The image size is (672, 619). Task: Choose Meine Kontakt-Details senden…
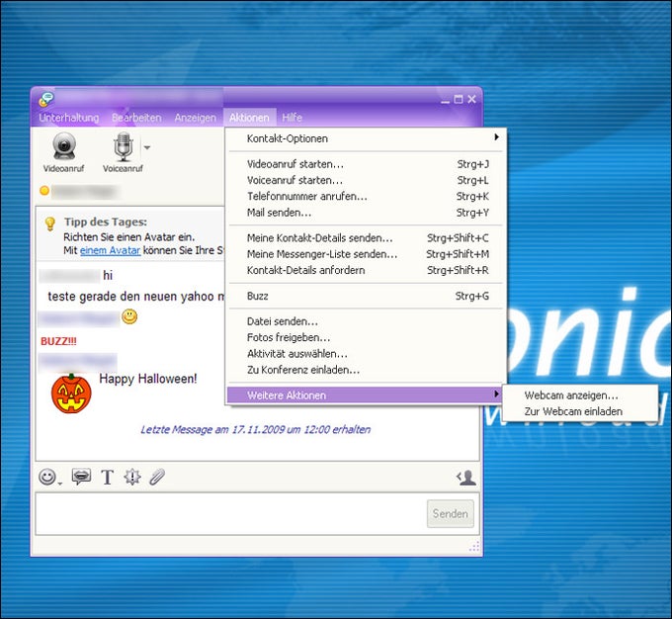pyautogui.click(x=366, y=237)
